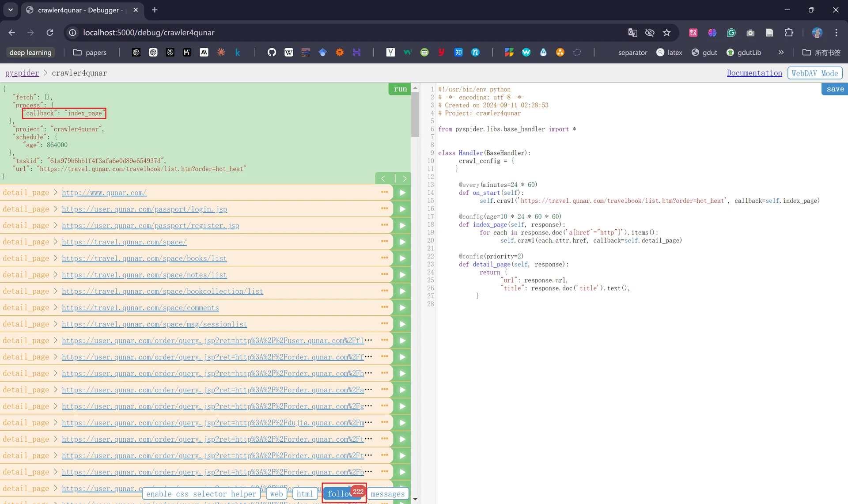Expand hidden bookmarks with double chevron
This screenshot has height=504, width=848.
781,52
